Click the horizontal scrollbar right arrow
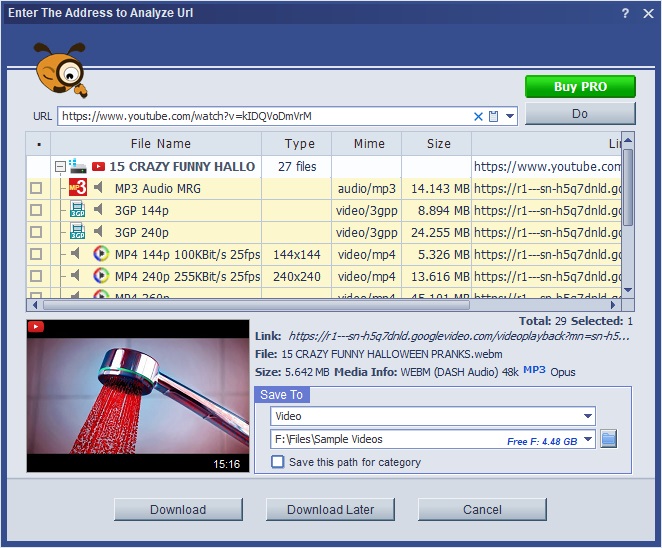The height and width of the screenshot is (548, 662). pyautogui.click(x=613, y=304)
